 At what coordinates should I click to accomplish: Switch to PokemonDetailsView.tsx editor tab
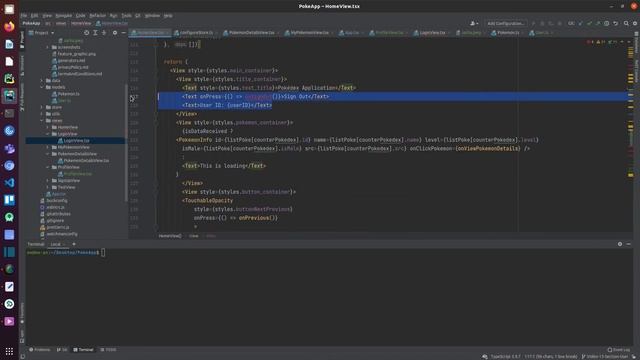pos(251,33)
